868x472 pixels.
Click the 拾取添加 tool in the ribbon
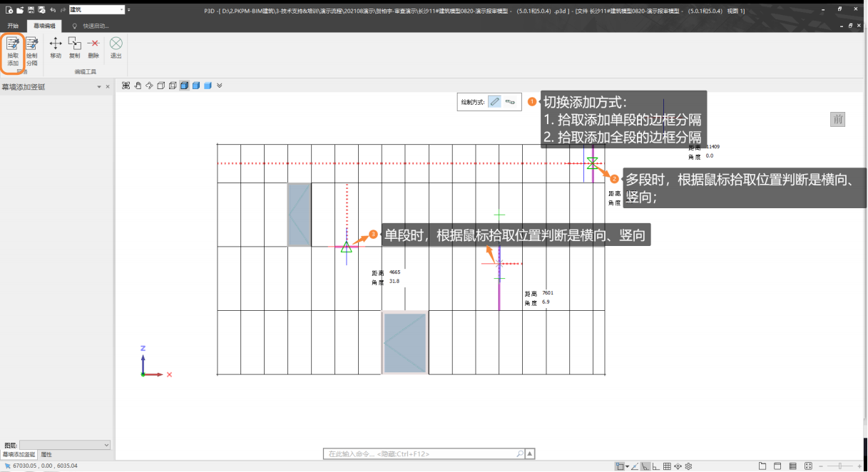click(x=13, y=51)
